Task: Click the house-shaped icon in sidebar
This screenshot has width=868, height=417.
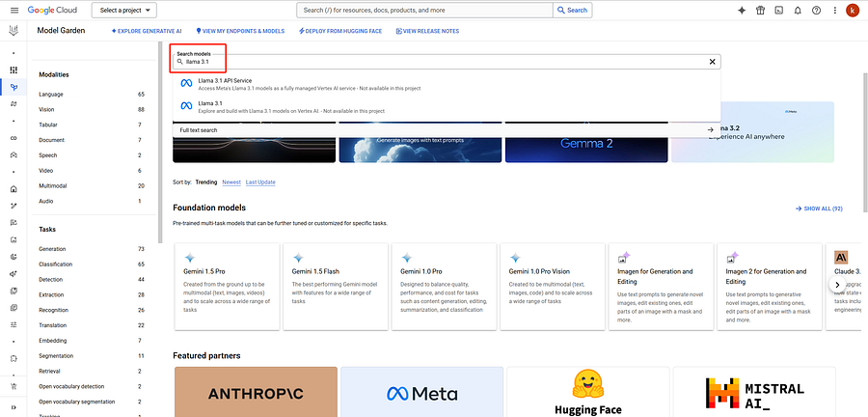Action: tap(14, 189)
